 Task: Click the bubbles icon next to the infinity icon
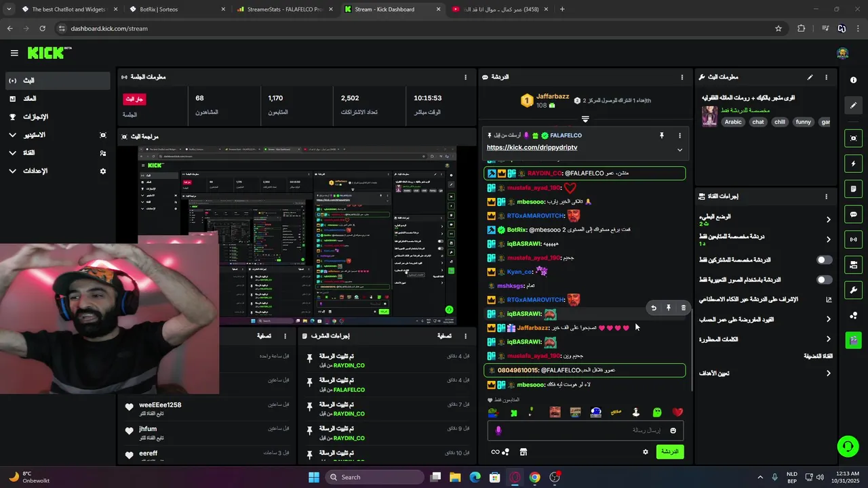click(505, 452)
